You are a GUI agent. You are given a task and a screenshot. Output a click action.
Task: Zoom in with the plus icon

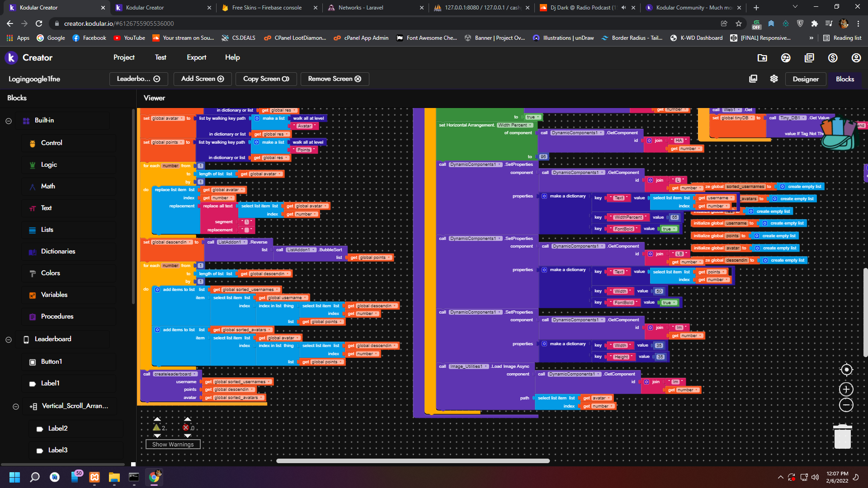click(x=846, y=389)
